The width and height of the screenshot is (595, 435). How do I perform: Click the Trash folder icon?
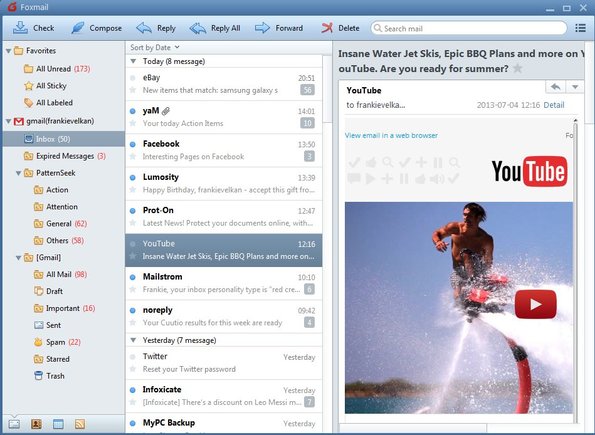point(38,376)
